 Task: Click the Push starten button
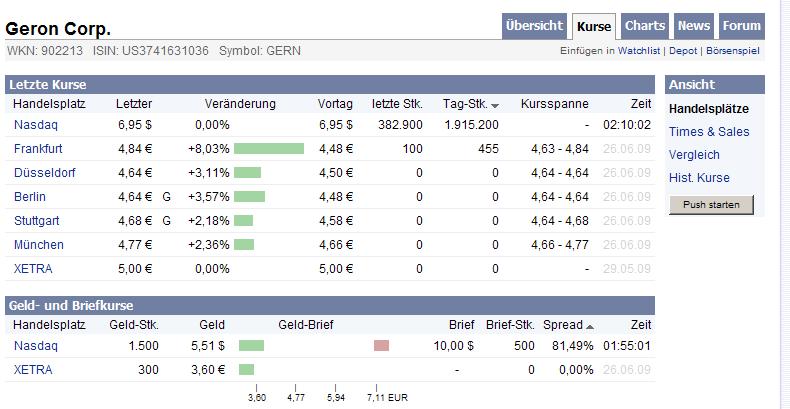click(711, 205)
